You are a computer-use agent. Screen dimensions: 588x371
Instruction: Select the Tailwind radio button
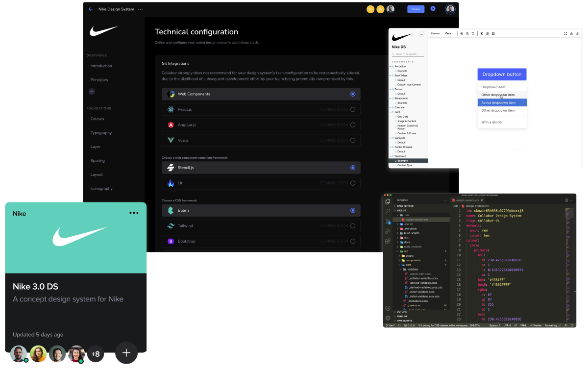[x=353, y=226]
